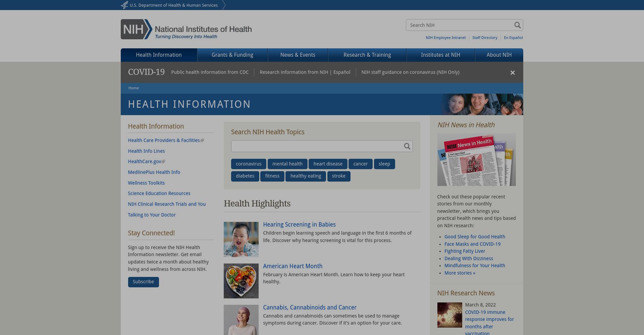This screenshot has height=335, width=644.
Task: Open Cannabis, Cannabinoids and Cancer article
Action: point(310,307)
